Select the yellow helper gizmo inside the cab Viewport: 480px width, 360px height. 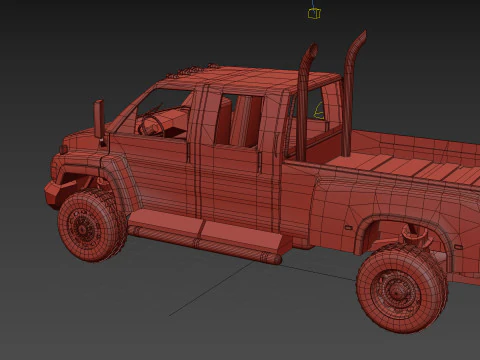tap(319, 111)
